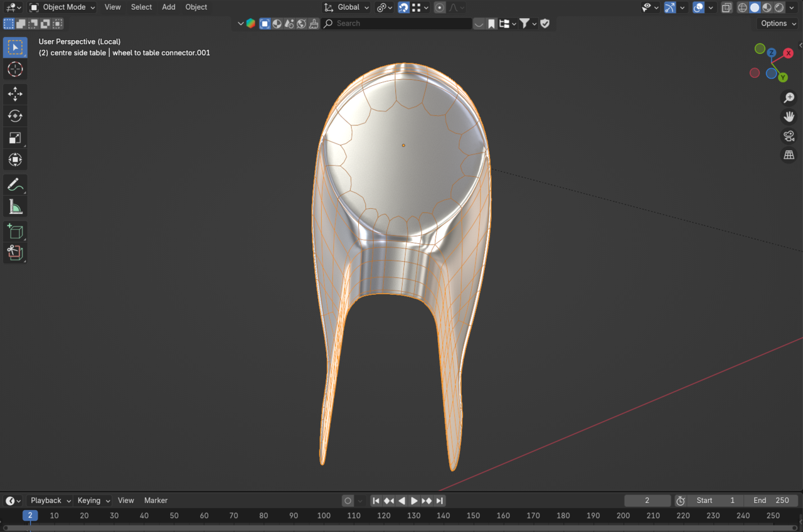Open the Global transform orientation dropdown
803x532 pixels.
point(346,7)
